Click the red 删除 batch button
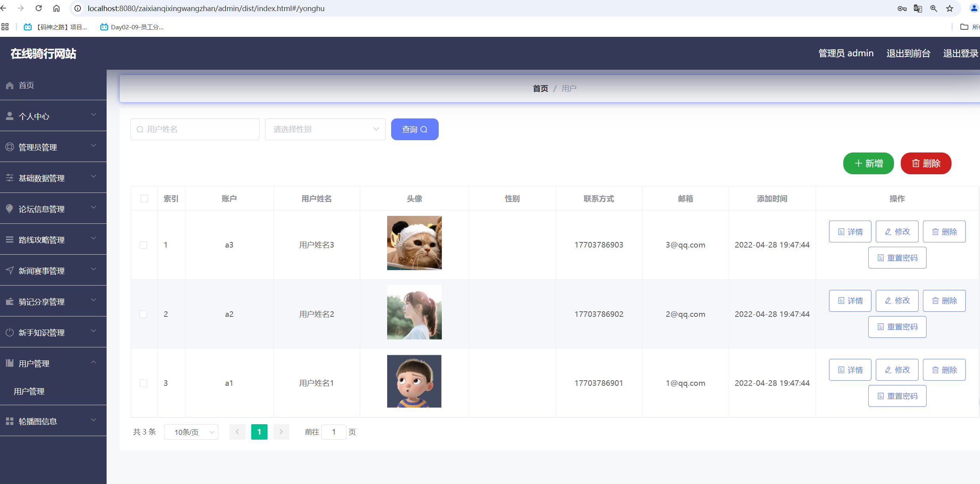This screenshot has height=484, width=980. [x=926, y=163]
